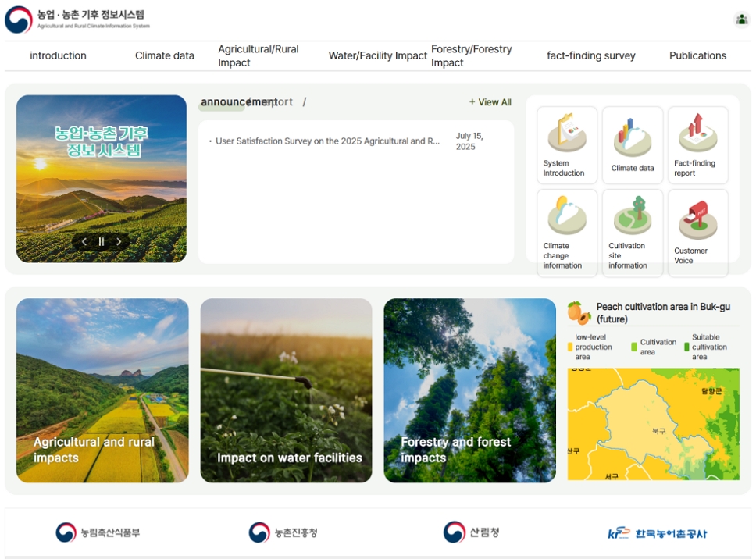This screenshot has height=559, width=756.
Task: Open Agricultural and rural impacts card
Action: [x=102, y=390]
